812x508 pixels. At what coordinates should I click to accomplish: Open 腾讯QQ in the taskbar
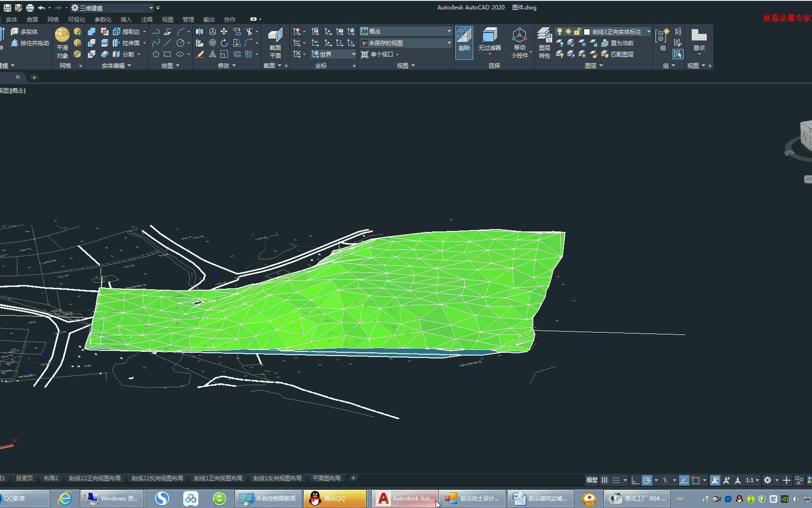tap(335, 499)
